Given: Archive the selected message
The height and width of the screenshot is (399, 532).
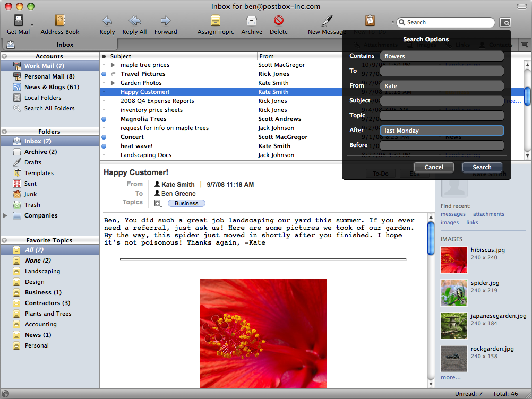Looking at the screenshot, I should [x=252, y=21].
